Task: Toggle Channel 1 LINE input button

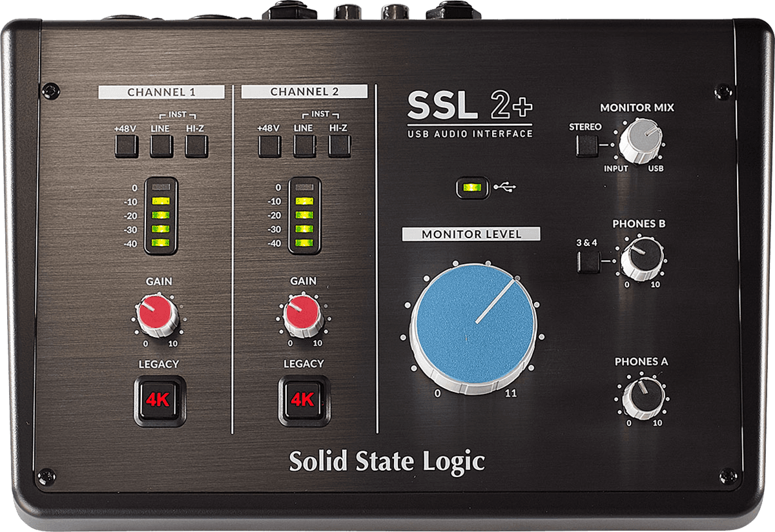Action: (162, 147)
